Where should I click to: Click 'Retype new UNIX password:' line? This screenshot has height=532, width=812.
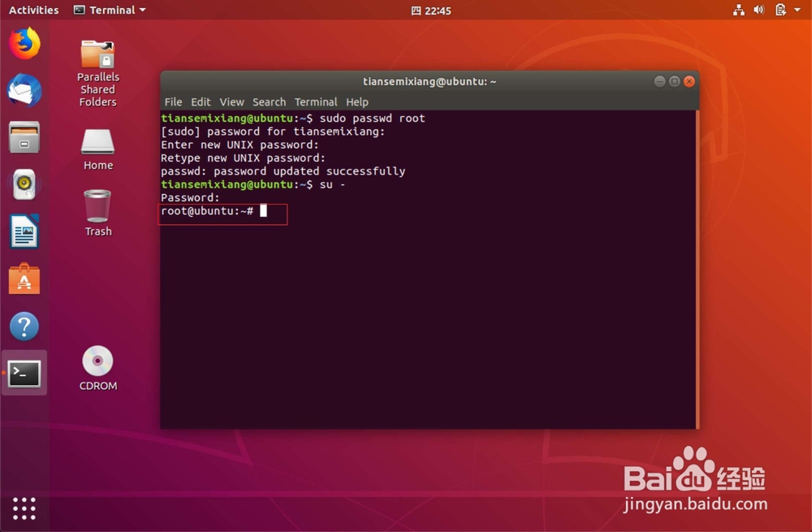click(243, 158)
